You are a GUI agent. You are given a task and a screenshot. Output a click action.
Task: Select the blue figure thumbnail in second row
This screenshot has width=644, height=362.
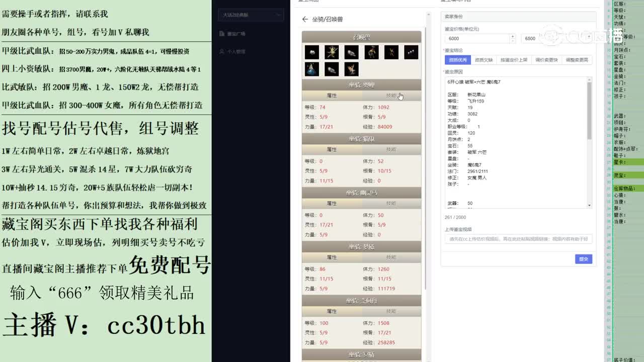[x=312, y=69]
